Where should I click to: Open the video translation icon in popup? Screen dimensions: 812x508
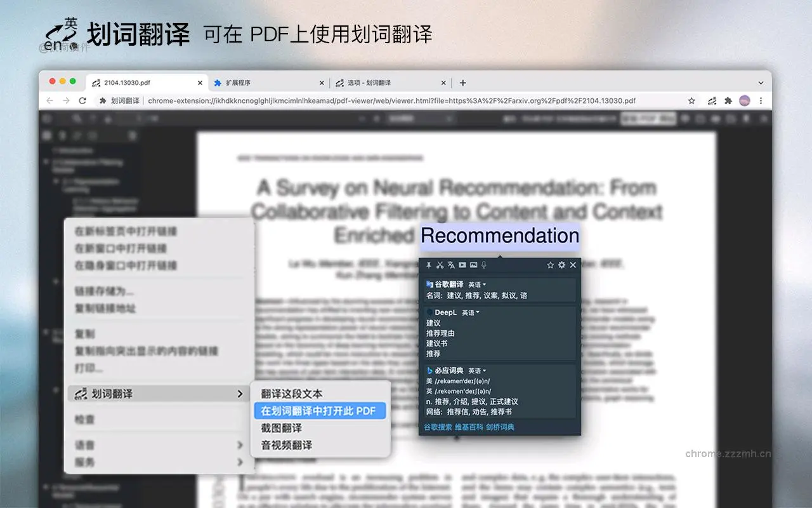pyautogui.click(x=462, y=265)
